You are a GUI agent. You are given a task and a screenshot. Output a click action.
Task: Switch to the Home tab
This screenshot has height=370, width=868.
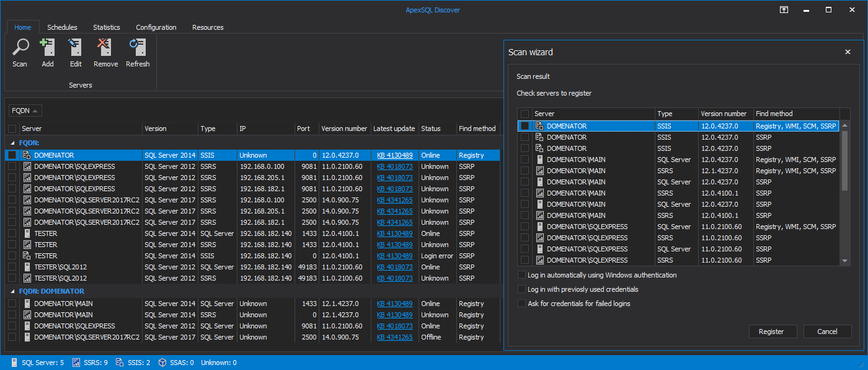[x=23, y=27]
